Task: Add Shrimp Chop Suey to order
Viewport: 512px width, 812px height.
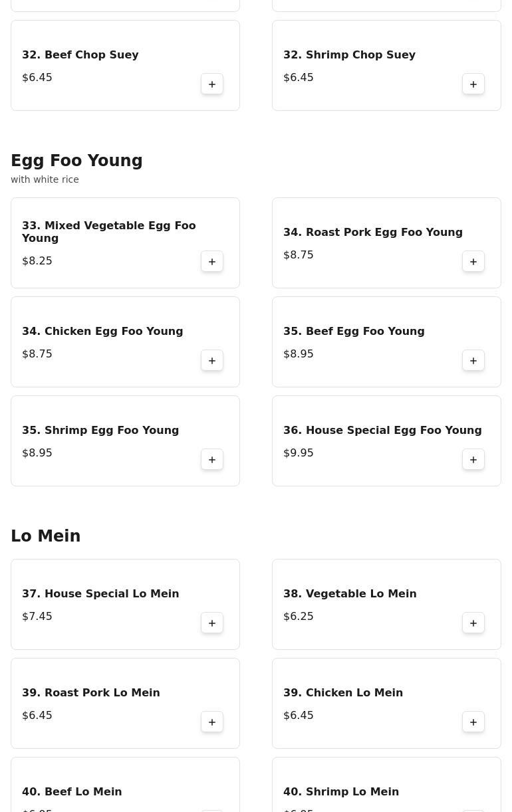Action: (473, 84)
